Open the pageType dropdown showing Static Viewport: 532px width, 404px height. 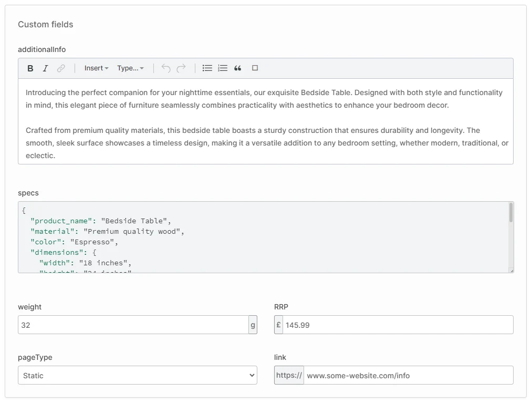click(137, 375)
